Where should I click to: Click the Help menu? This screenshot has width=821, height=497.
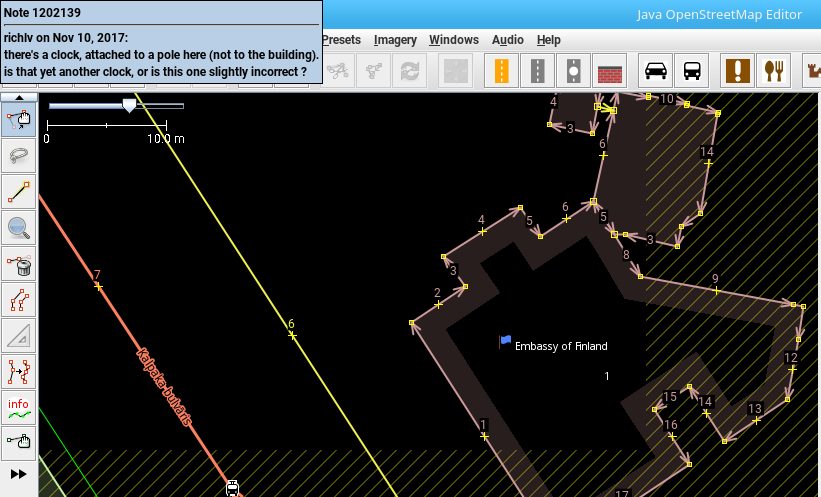[549, 40]
